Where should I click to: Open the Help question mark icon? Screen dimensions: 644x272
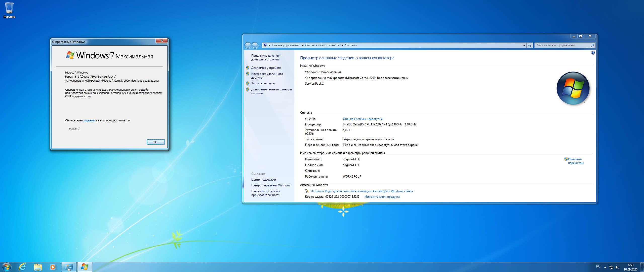(593, 53)
